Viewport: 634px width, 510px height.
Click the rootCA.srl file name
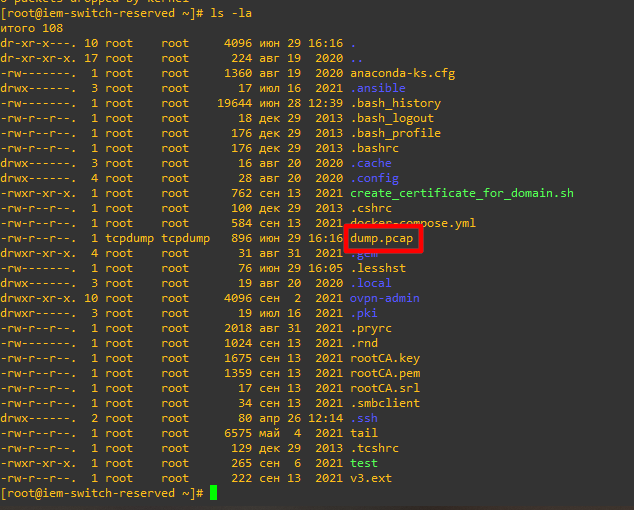click(x=385, y=388)
